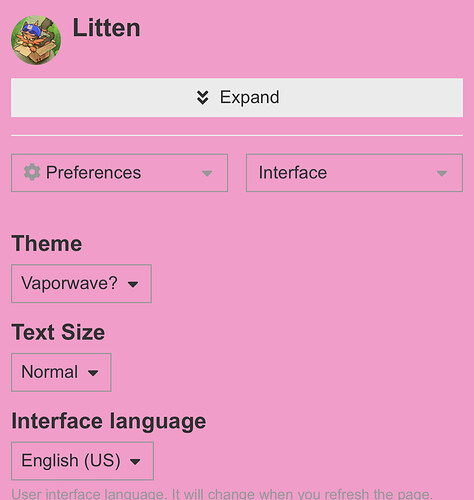Click the user interface language hint text
Viewport: 474px width, 500px height.
point(222,494)
